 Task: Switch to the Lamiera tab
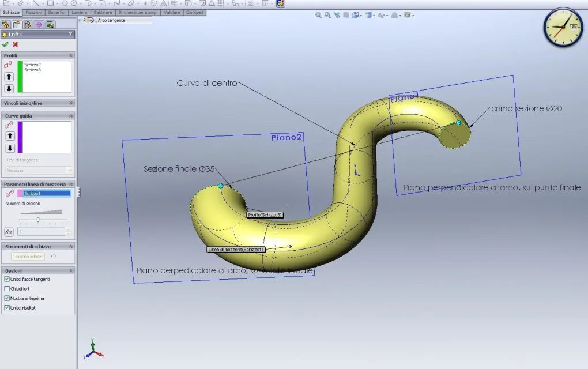point(80,12)
